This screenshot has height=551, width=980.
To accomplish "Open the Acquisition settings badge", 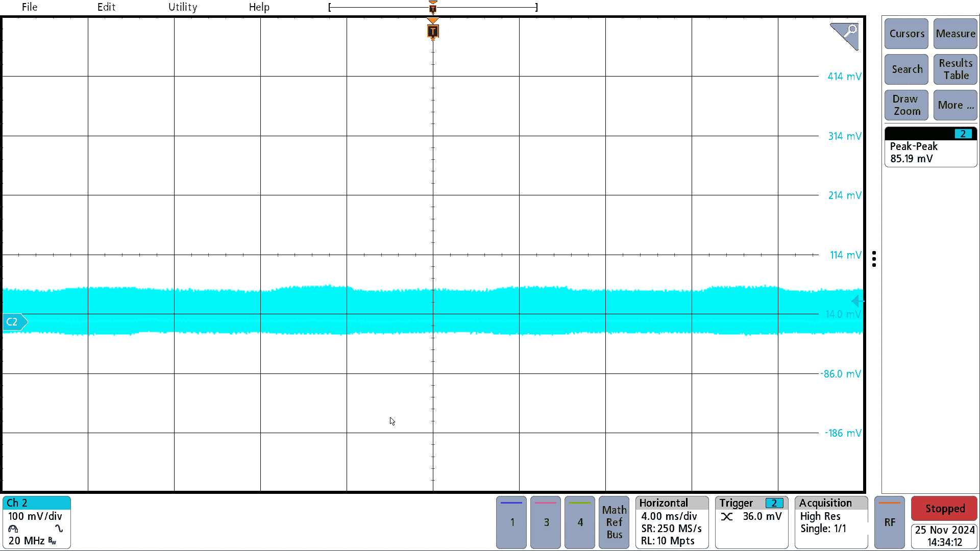I will tap(831, 522).
